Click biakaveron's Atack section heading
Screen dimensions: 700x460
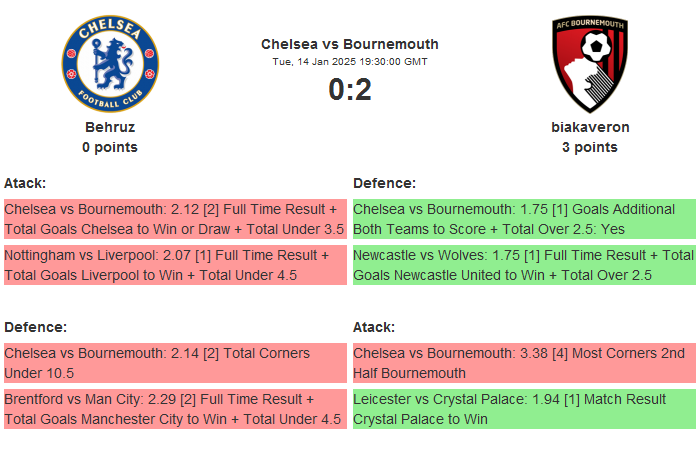click(374, 327)
